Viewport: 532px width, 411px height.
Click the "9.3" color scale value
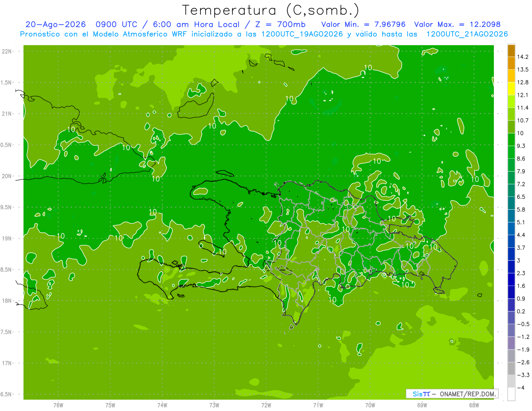coord(521,146)
